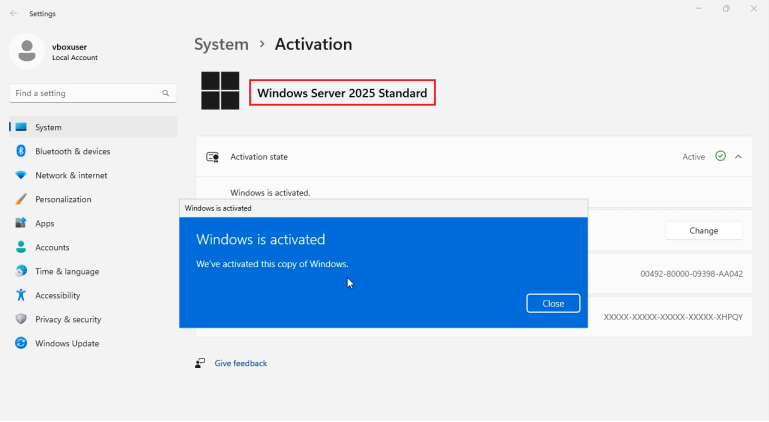Close the Windows is activated dialog
The width and height of the screenshot is (769, 422).
tap(553, 303)
